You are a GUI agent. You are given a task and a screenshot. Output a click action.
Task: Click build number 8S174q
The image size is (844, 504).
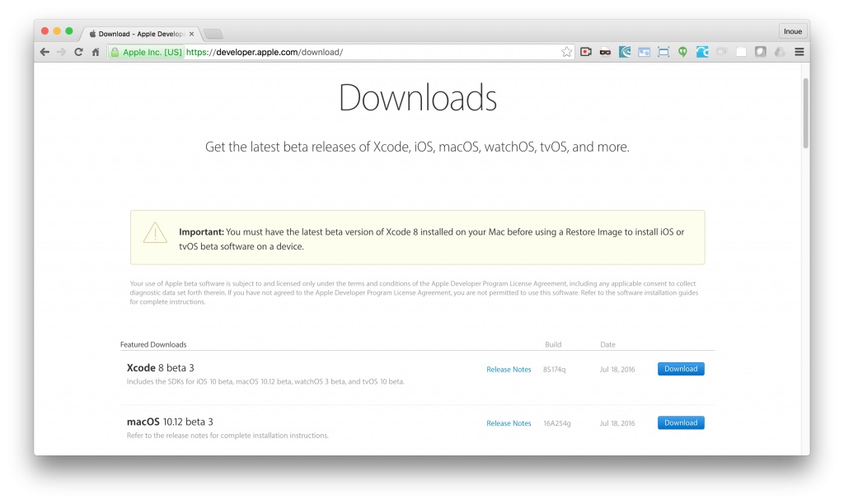555,370
